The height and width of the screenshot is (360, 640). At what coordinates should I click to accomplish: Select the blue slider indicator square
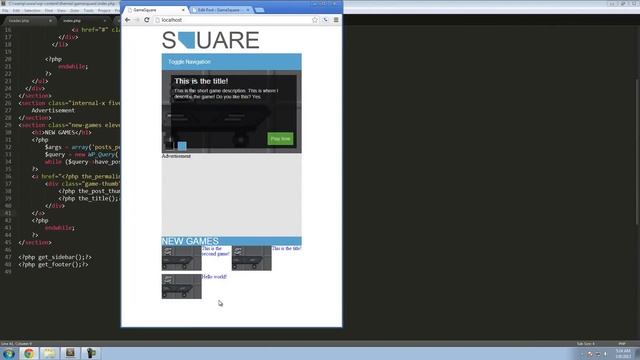click(182, 146)
